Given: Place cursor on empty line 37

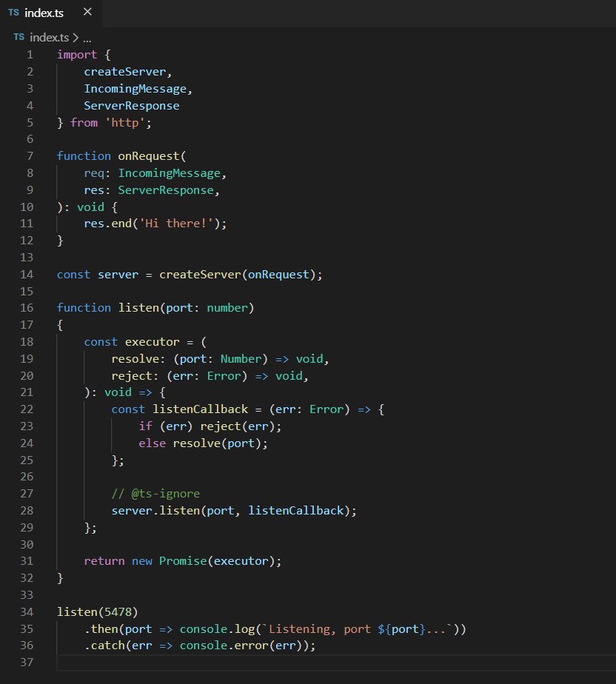Looking at the screenshot, I should pyautogui.click(x=336, y=663).
